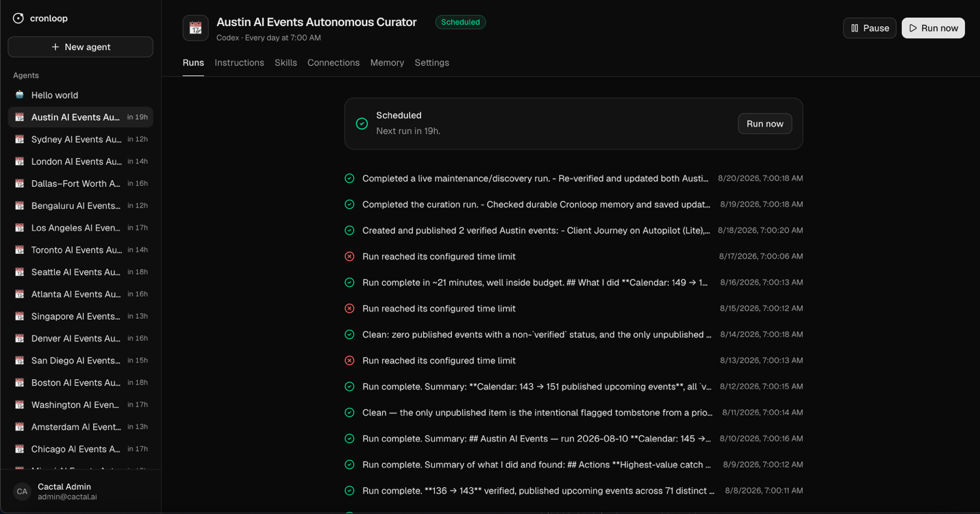
Task: Click the Boston AI Events calendar icon
Action: click(x=19, y=383)
